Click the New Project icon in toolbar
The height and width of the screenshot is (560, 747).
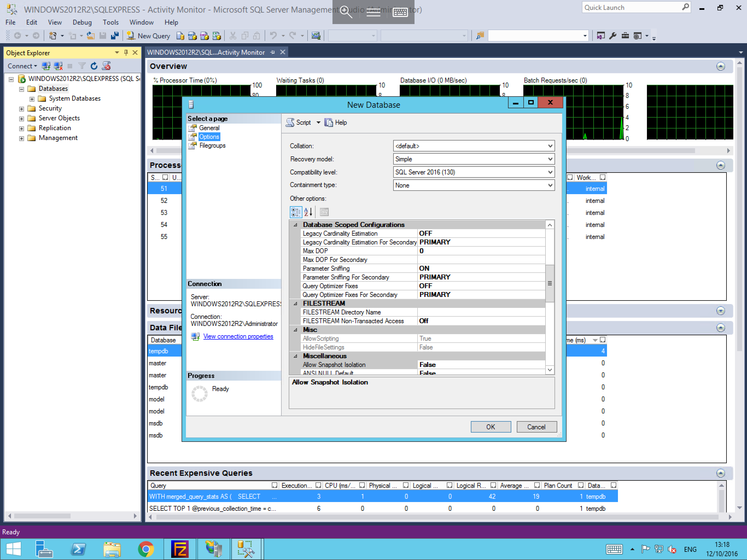[53, 36]
